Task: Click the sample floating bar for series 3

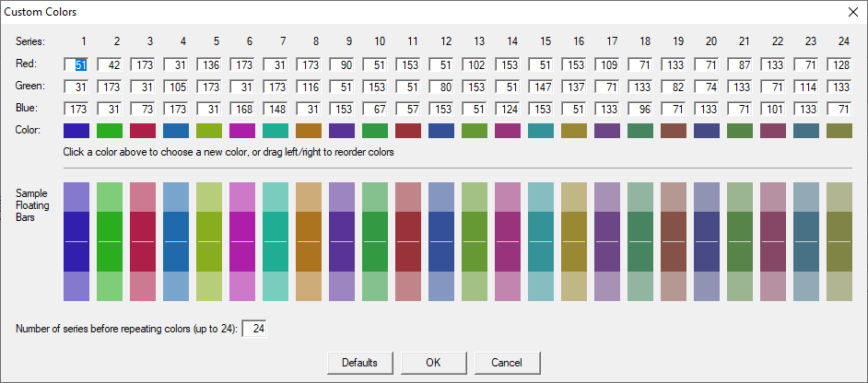Action: point(143,241)
